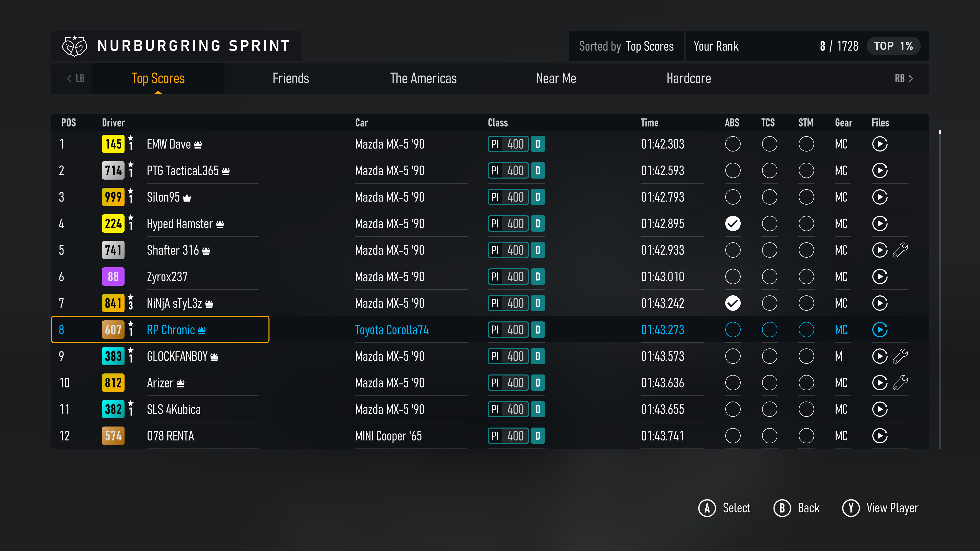Open GLOCKFANBOY's shared tune wrench icon
Screen dimensions: 980x551
pos(901,356)
